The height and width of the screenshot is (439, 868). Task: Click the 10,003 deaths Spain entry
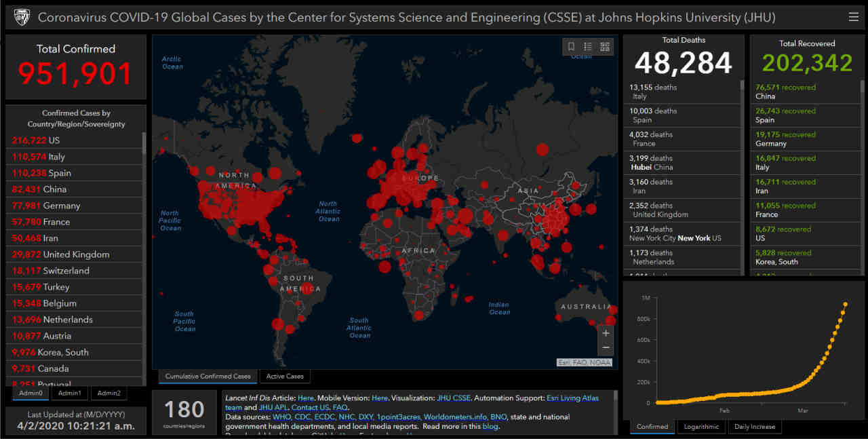682,115
